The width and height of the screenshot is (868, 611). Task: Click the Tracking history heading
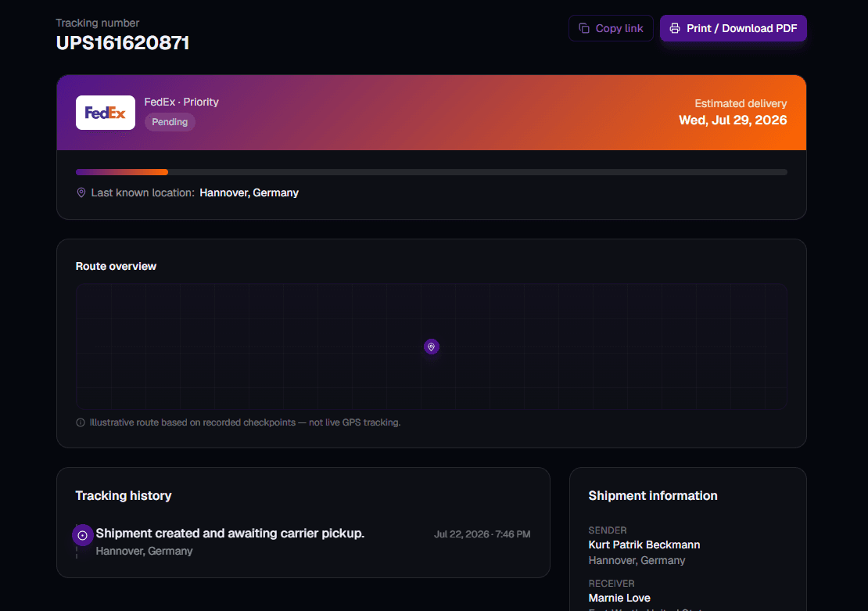124,496
